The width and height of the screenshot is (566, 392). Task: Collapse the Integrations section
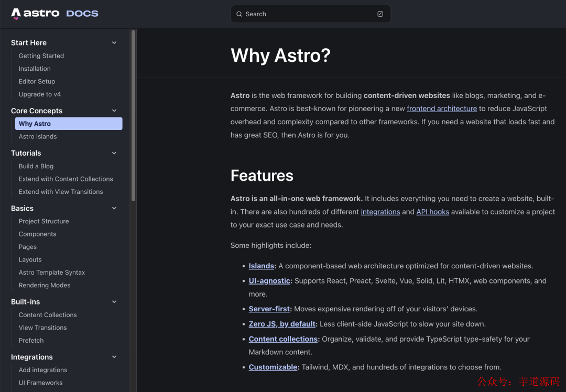(x=114, y=357)
